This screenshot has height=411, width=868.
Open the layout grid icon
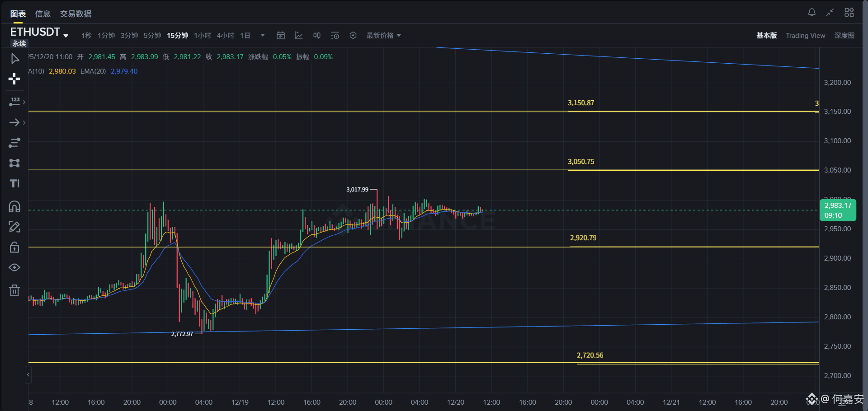pyautogui.click(x=849, y=12)
